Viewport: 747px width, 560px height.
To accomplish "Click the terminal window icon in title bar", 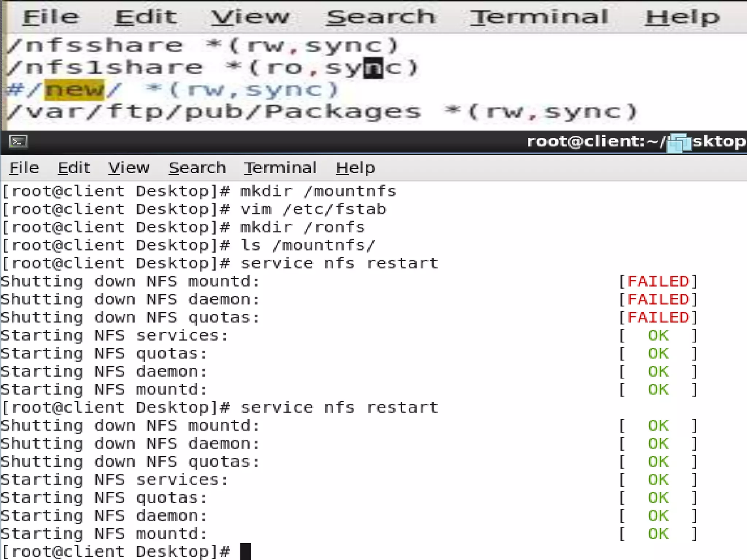I will pyautogui.click(x=18, y=141).
